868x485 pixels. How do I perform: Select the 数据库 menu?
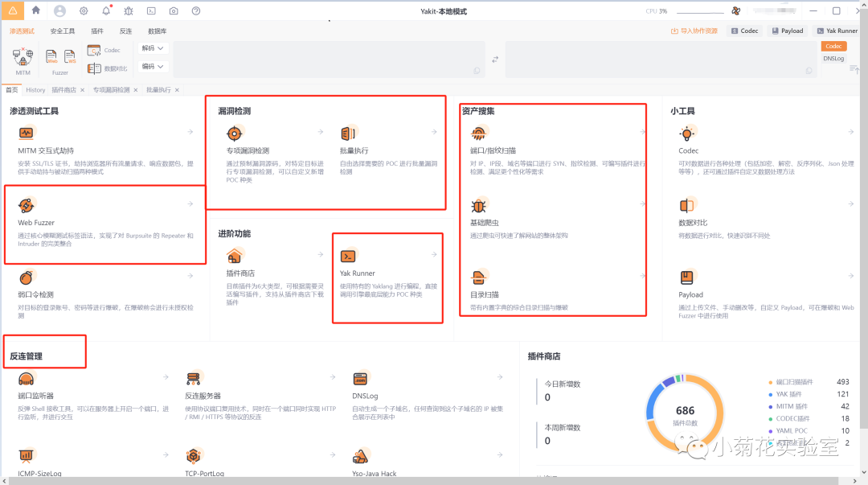[158, 31]
